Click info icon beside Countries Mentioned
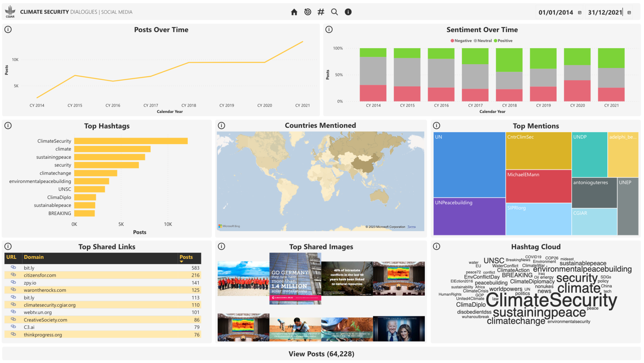 tap(221, 126)
